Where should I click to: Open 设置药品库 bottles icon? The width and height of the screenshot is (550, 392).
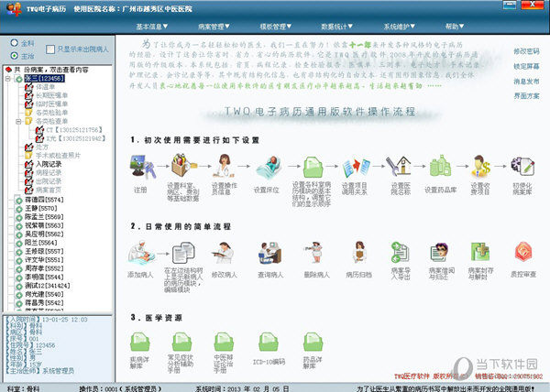point(440,166)
